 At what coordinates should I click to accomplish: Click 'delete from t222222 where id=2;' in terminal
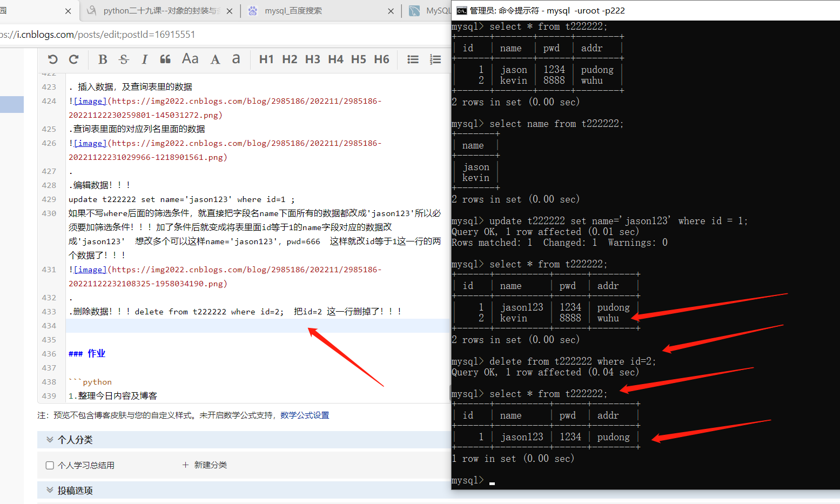point(573,361)
